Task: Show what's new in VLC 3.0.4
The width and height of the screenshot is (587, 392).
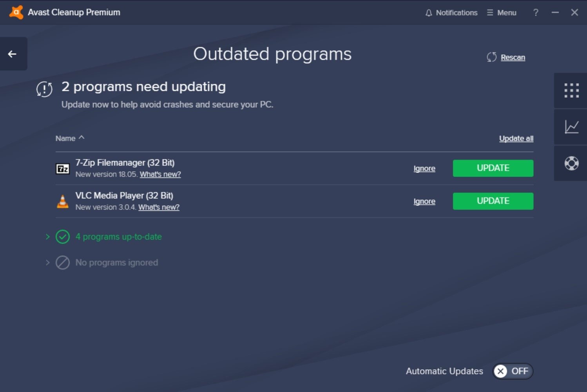Action: click(159, 207)
